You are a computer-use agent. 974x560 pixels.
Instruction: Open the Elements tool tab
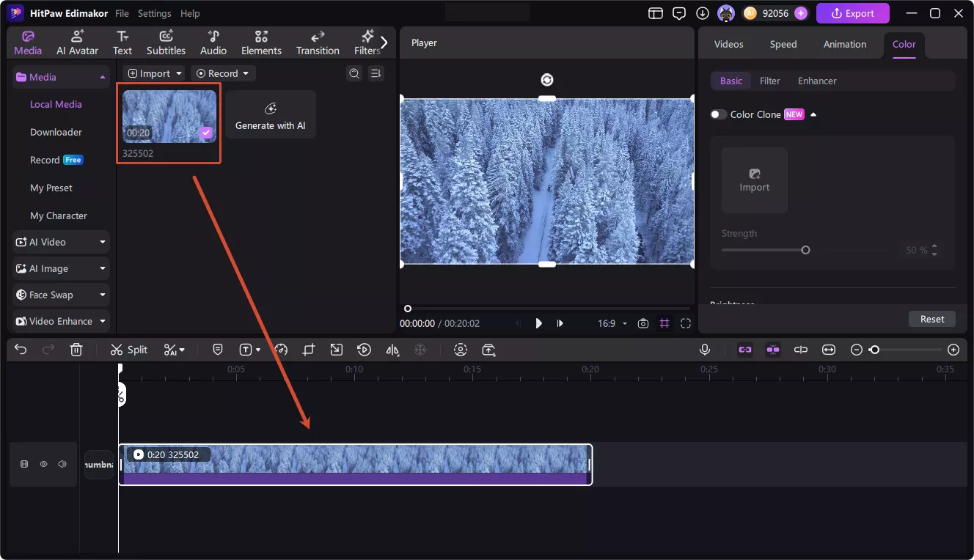click(x=261, y=43)
